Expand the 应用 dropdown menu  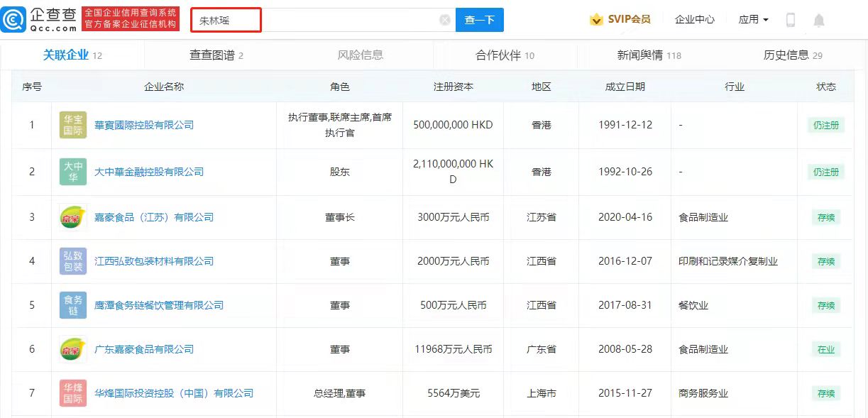754,20
